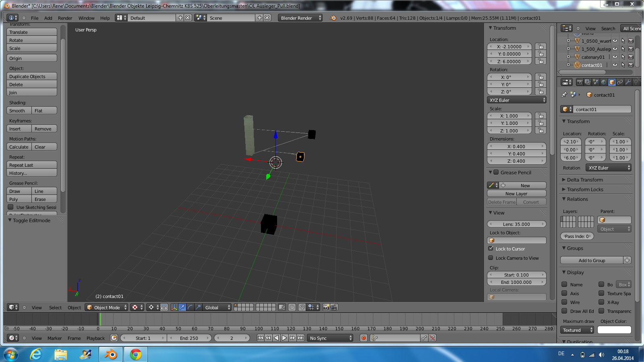Open the Modifiers wrench tab

628,82
